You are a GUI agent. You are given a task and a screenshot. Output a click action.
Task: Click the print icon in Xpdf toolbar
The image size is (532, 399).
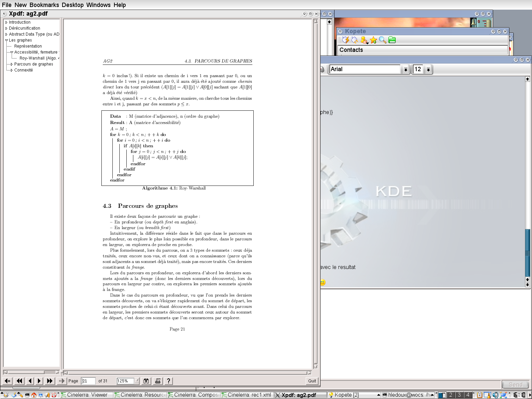[x=158, y=381]
